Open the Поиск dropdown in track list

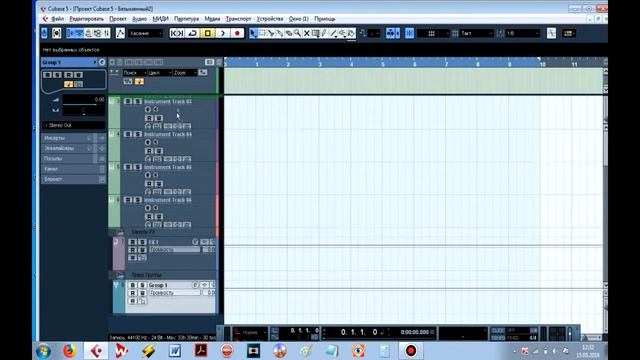coord(134,73)
